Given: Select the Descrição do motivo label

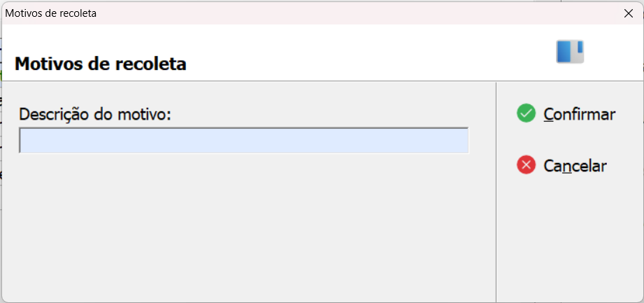Looking at the screenshot, I should tap(94, 114).
